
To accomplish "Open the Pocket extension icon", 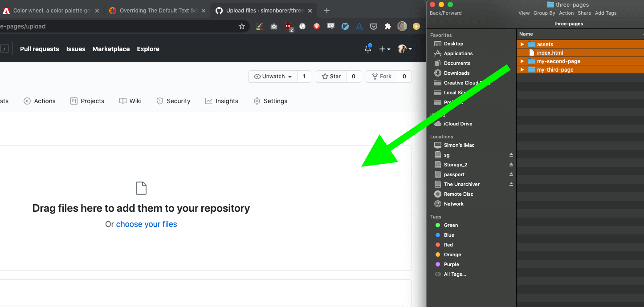I will click(x=374, y=26).
